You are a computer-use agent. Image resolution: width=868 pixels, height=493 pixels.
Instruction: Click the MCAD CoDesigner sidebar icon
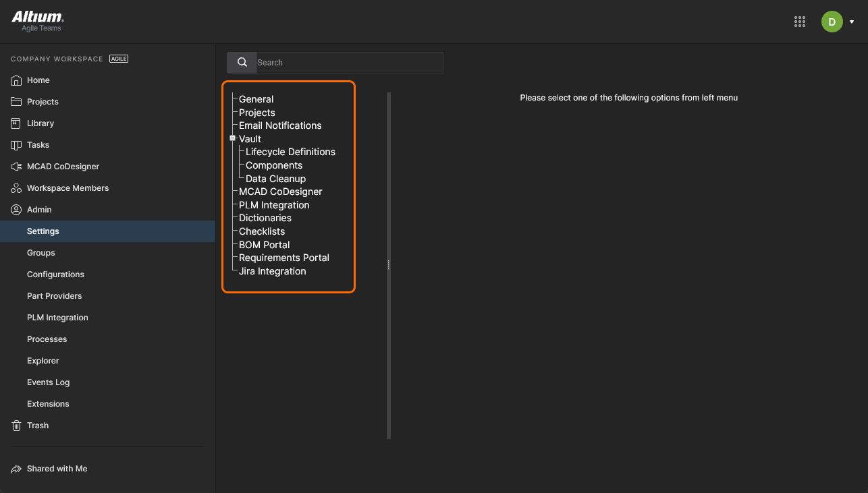click(x=16, y=167)
